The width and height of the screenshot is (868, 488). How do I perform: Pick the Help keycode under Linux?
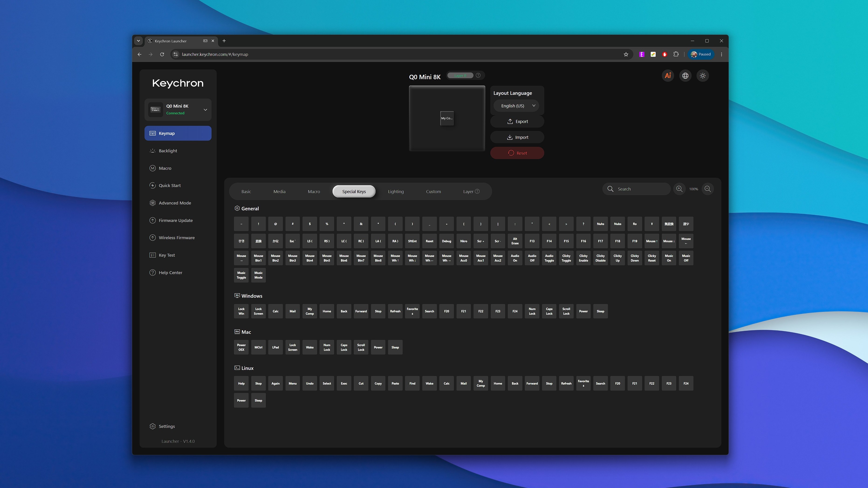click(241, 383)
